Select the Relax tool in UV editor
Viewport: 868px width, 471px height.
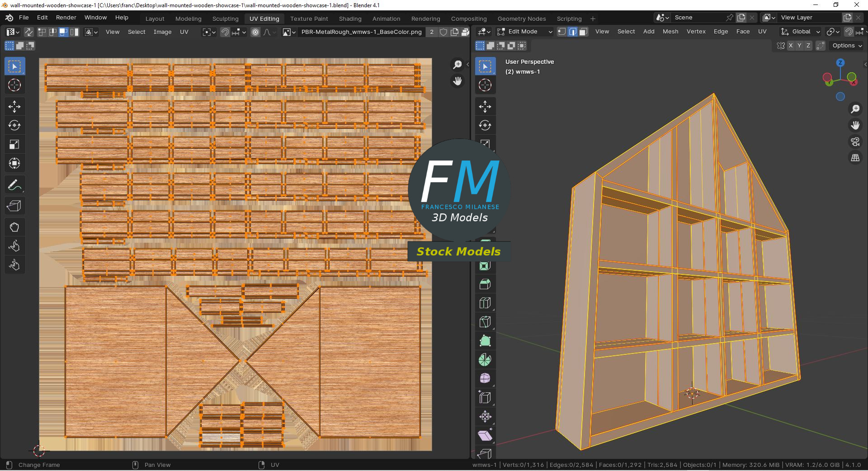coord(14,246)
